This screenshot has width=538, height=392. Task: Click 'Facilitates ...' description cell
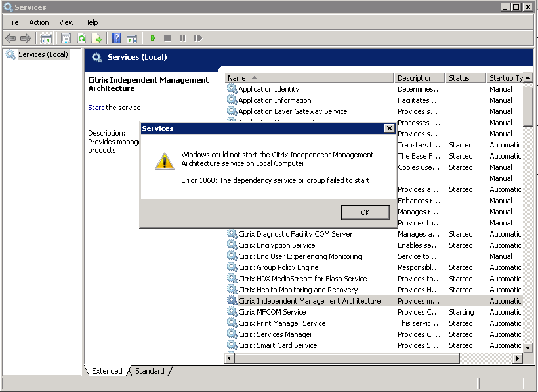[x=418, y=100]
